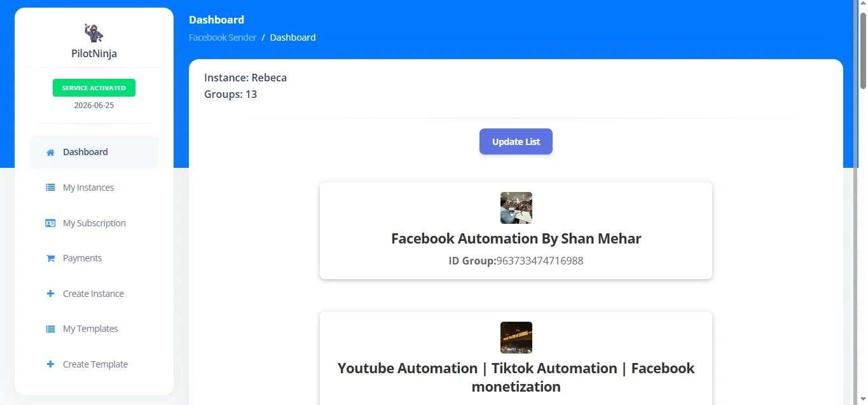Open the Create Template page
The image size is (868, 405).
point(94,364)
